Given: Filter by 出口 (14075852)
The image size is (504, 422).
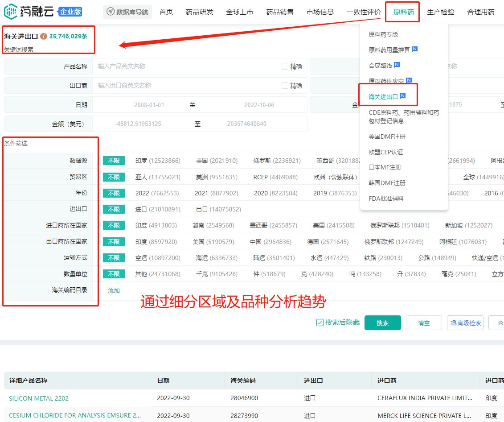Looking at the screenshot, I should pyautogui.click(x=218, y=209).
